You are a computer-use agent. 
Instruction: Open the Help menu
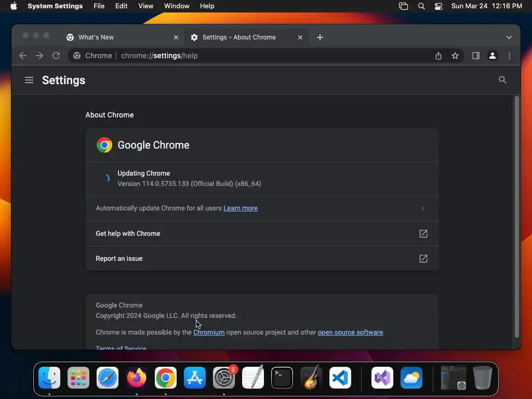pyautogui.click(x=207, y=6)
